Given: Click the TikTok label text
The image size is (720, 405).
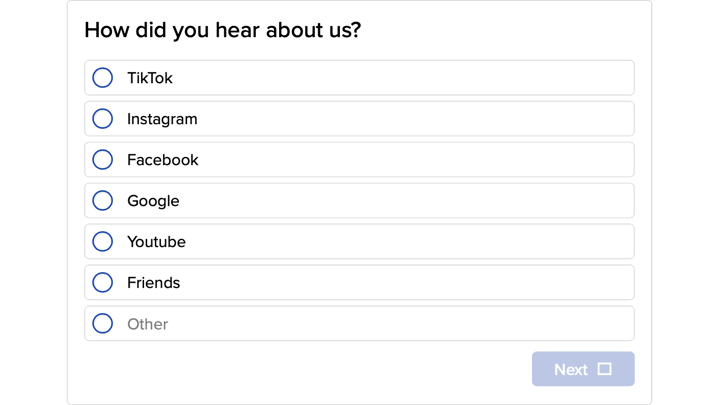Looking at the screenshot, I should click(x=150, y=78).
